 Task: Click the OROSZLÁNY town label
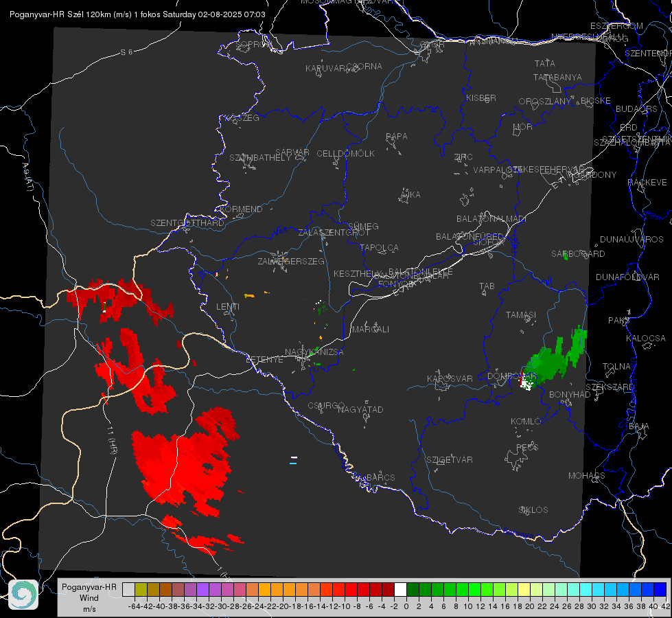[545, 101]
